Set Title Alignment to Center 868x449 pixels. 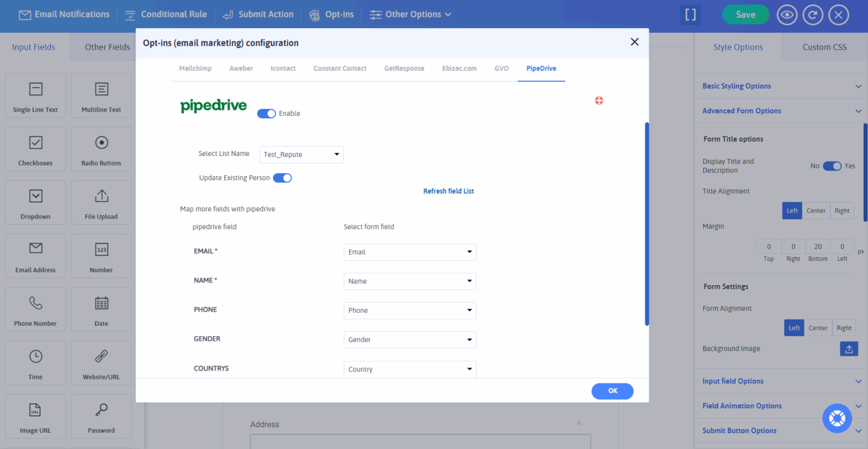point(816,211)
